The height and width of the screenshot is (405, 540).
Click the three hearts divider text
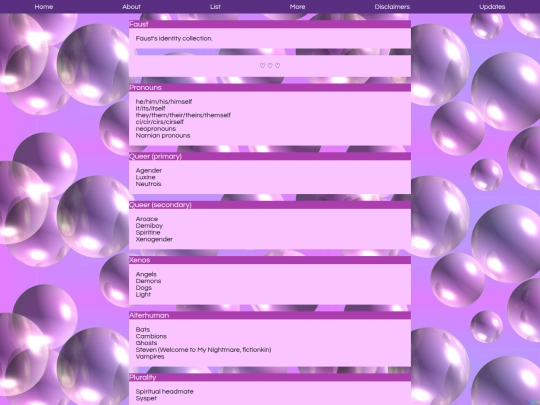pyautogui.click(x=270, y=65)
